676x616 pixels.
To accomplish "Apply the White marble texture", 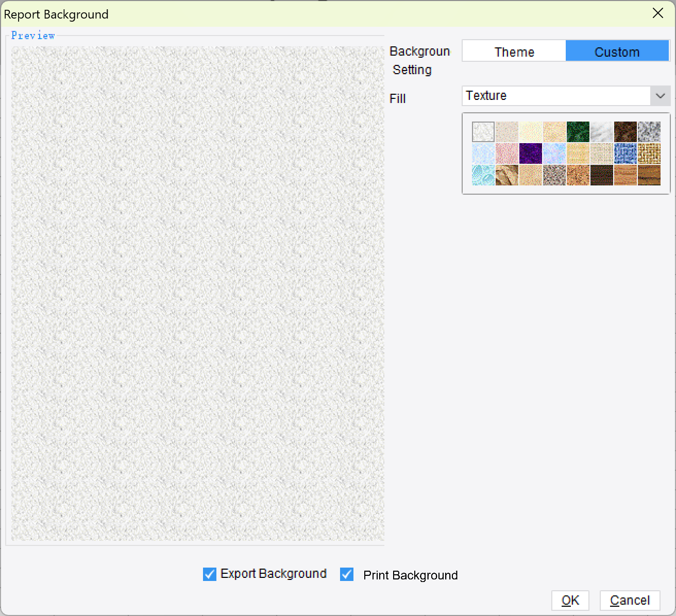I will click(602, 131).
